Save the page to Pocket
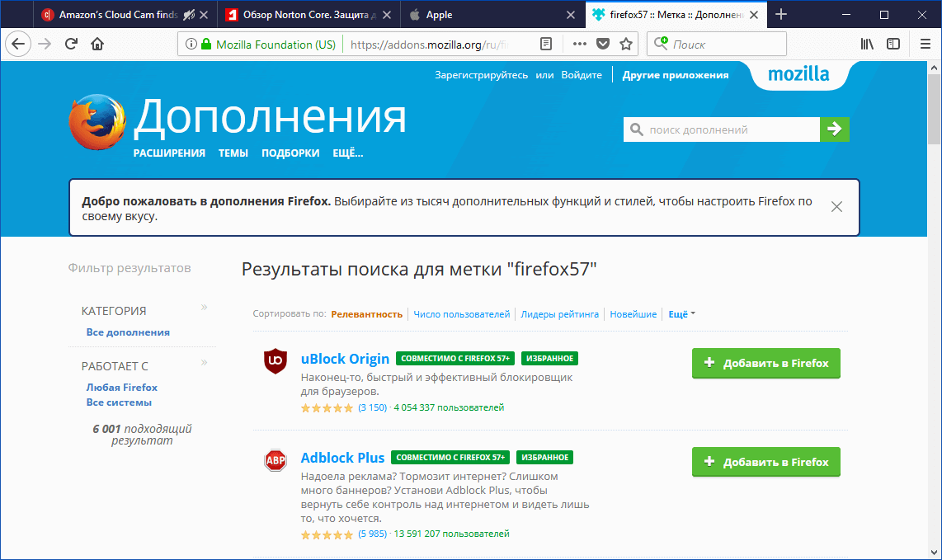 pos(603,44)
